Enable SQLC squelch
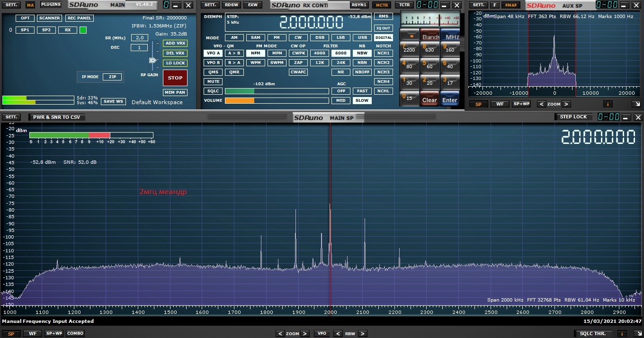Viewport: 644px width, 338px height. pyautogui.click(x=213, y=91)
